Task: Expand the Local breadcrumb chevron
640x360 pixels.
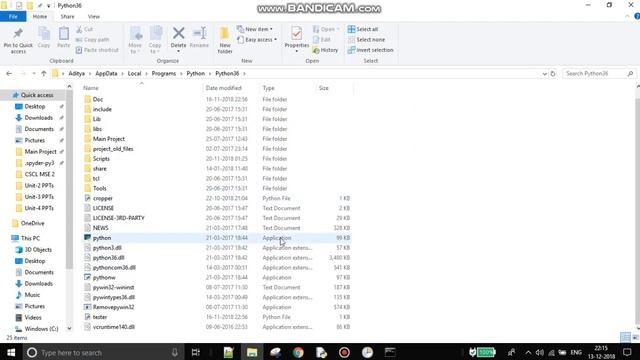Action: (x=145, y=74)
